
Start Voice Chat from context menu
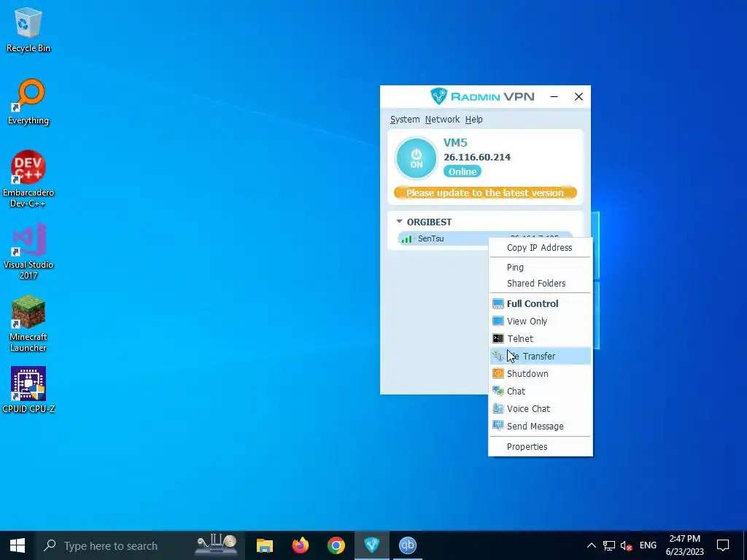point(541,408)
